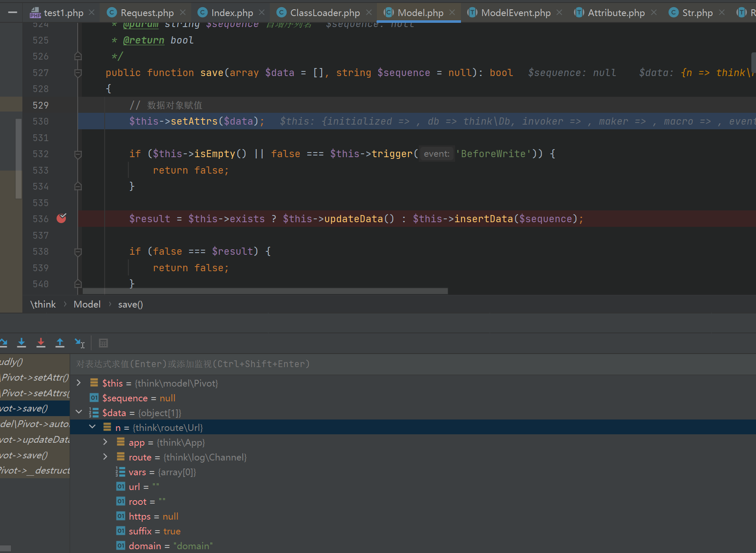Click the primitive icon beside $sequence

pos(94,398)
